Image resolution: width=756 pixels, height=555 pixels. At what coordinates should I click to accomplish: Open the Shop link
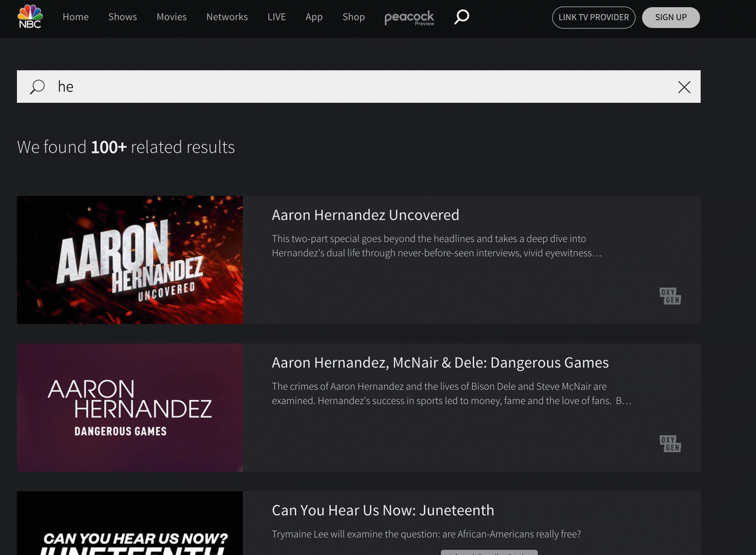(354, 17)
